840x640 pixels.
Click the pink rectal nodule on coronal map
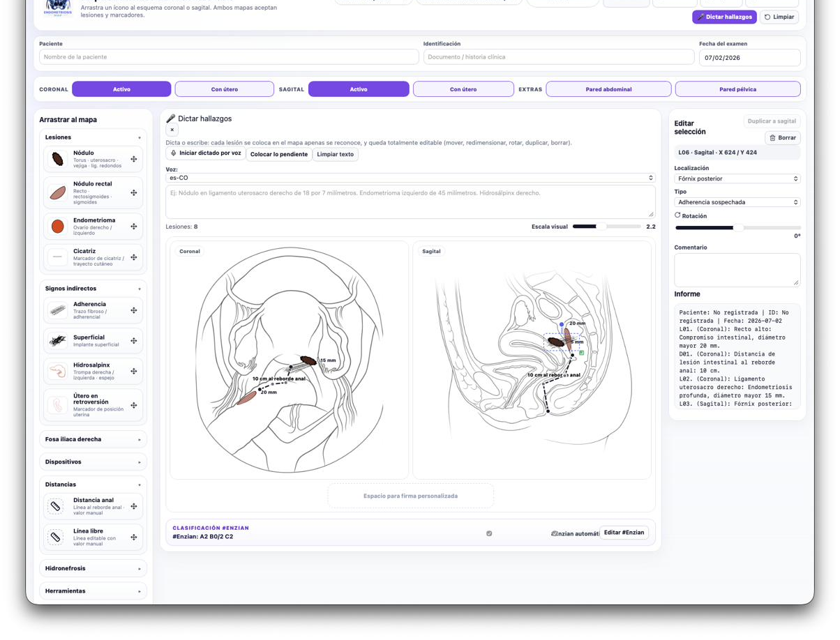coord(246,398)
